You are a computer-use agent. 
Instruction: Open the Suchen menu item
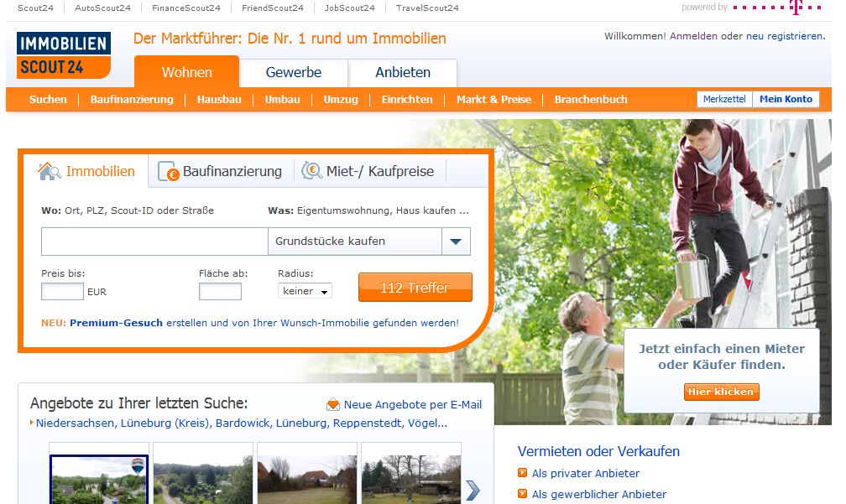(48, 99)
